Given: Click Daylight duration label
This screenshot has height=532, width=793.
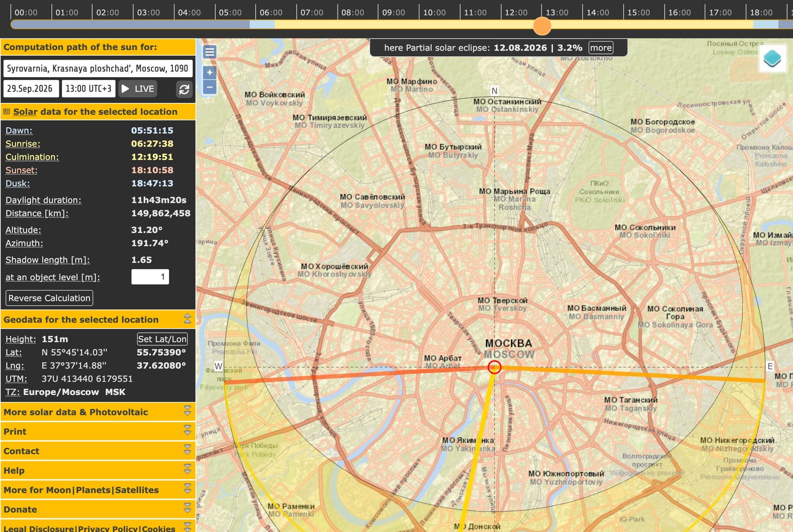Looking at the screenshot, I should (43, 200).
